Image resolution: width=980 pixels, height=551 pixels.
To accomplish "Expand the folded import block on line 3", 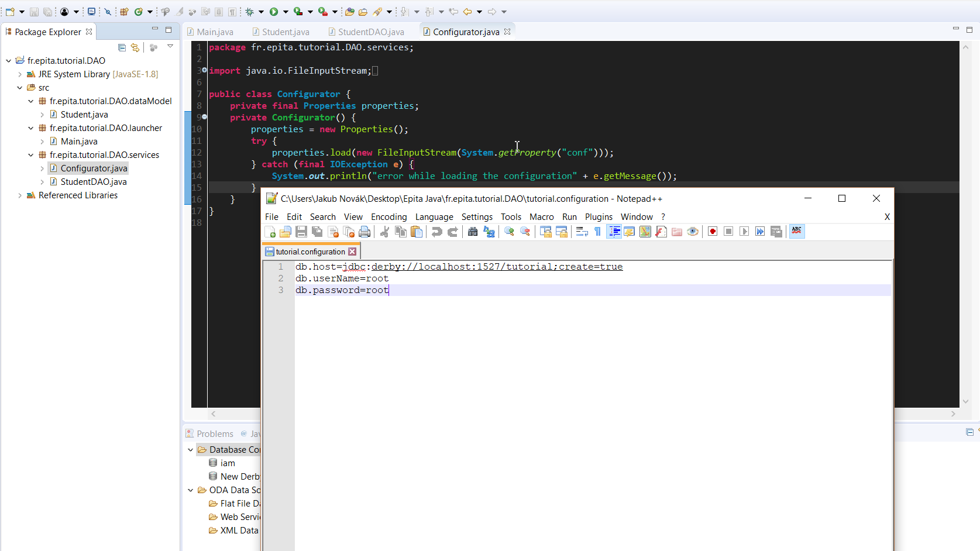I will click(x=204, y=70).
